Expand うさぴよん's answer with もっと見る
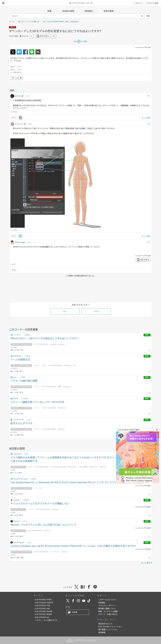This screenshot has width=161, height=644. 145,236
